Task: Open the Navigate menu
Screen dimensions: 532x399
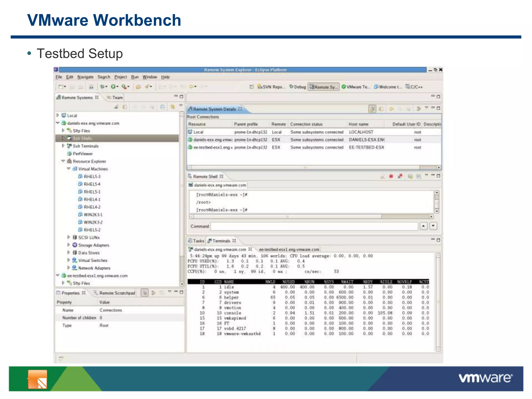Action: pyautogui.click(x=85, y=77)
